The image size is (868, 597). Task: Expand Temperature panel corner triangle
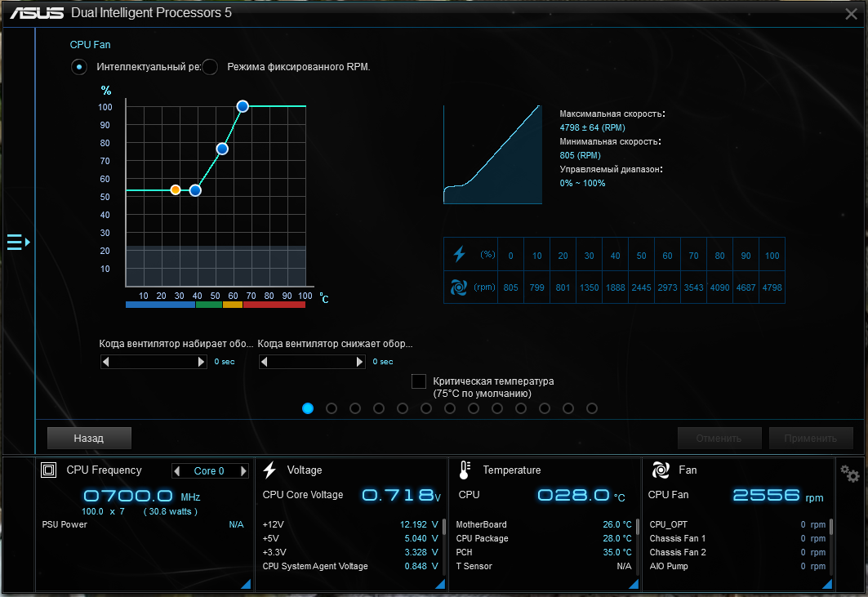click(634, 584)
